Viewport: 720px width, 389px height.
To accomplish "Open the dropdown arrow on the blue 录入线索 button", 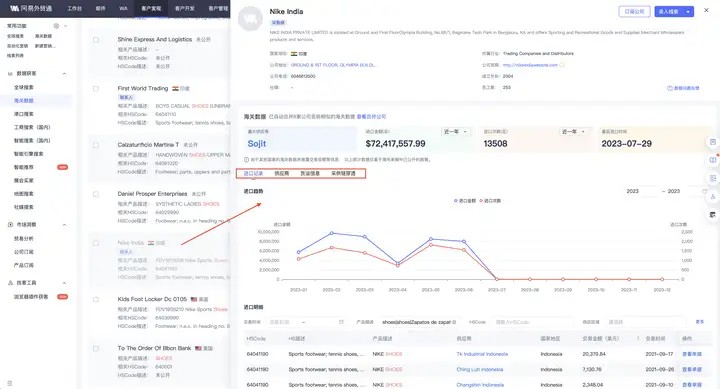I will [x=688, y=11].
